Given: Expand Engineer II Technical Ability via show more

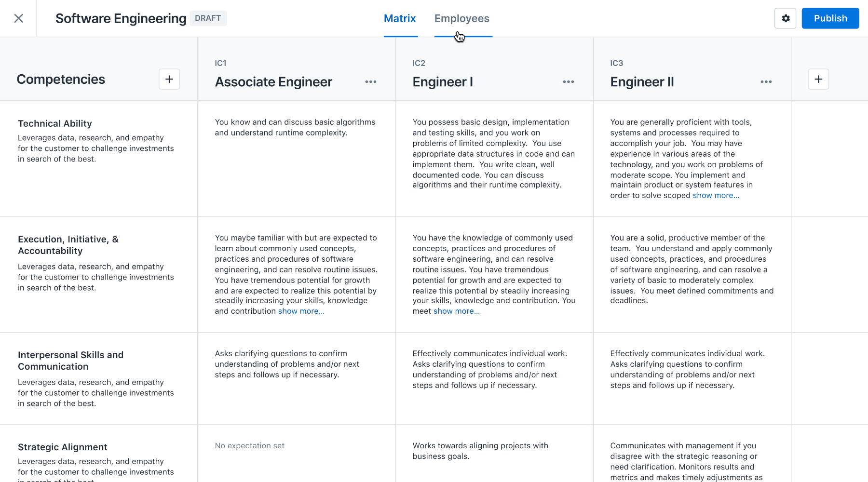Looking at the screenshot, I should 716,195.
